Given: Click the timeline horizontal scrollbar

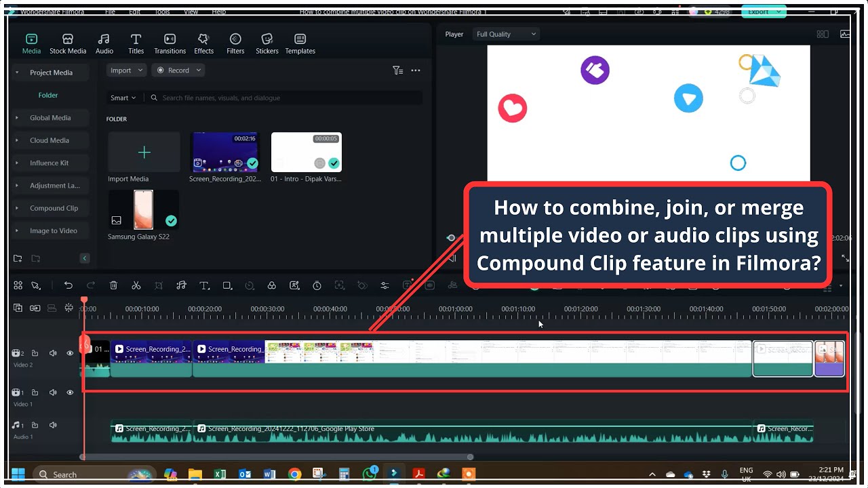Looking at the screenshot, I should pyautogui.click(x=277, y=457).
